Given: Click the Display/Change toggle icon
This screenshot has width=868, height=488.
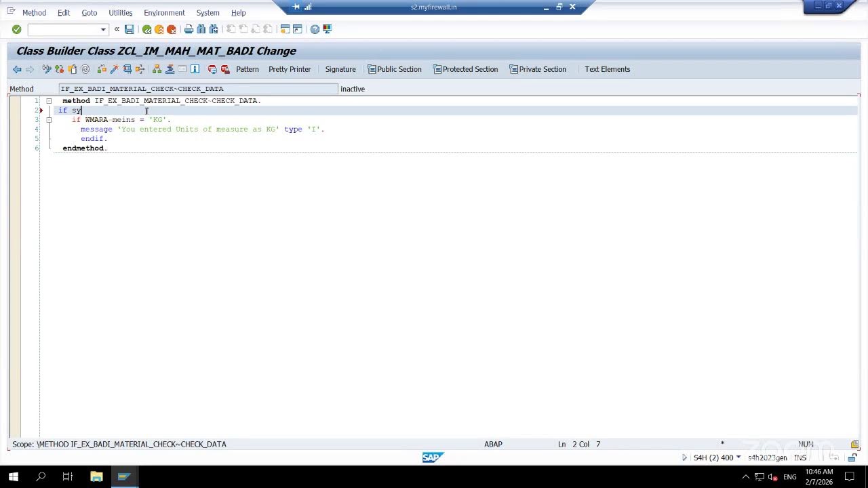Looking at the screenshot, I should [47, 69].
